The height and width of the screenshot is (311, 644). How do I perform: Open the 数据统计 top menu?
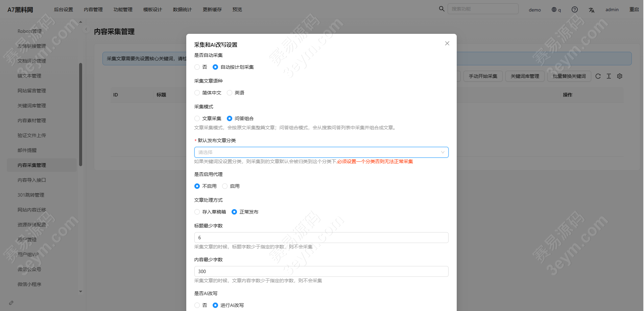(182, 9)
